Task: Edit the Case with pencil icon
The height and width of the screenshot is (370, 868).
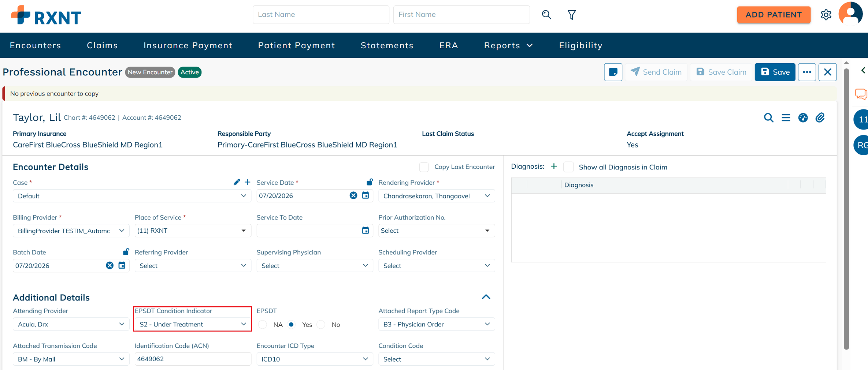Action: pyautogui.click(x=237, y=182)
